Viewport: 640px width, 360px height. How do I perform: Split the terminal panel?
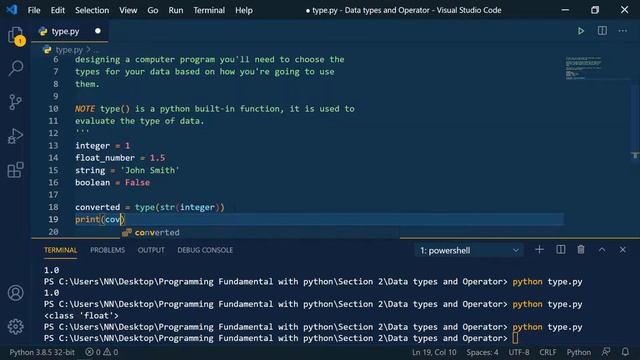[560, 250]
